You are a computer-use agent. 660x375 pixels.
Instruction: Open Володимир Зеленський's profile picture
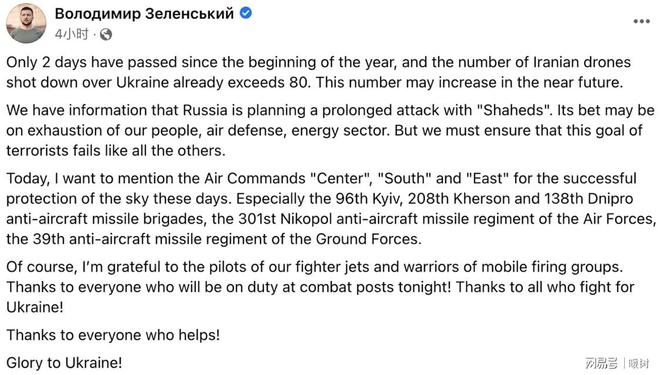(x=26, y=23)
